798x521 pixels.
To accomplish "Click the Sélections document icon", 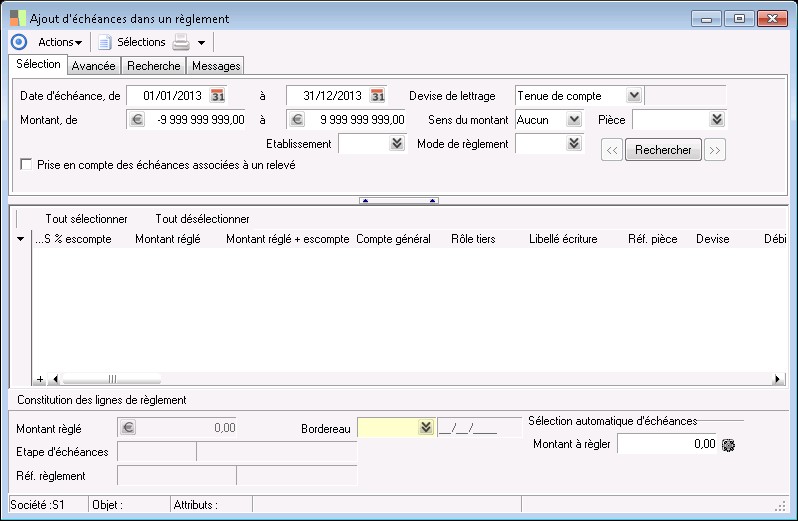I will click(104, 42).
